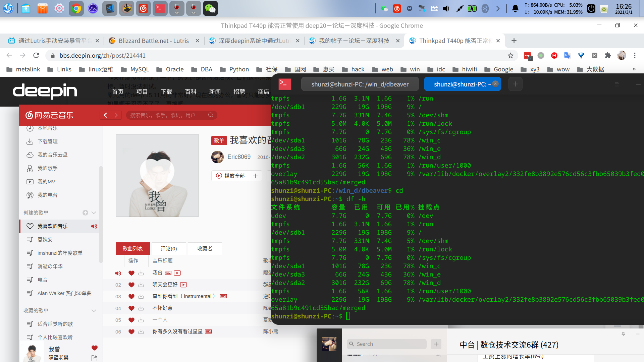Unfavorite the now-playing song 我曾 heart

[x=95, y=348]
